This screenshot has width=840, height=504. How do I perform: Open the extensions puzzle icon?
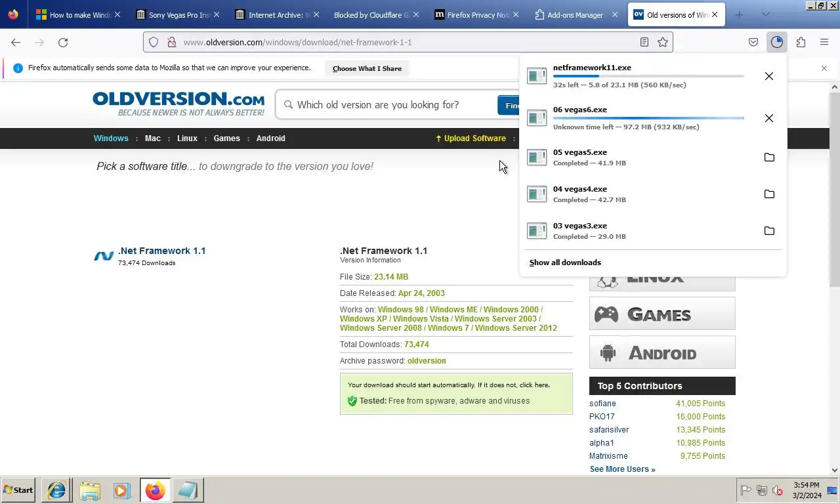(801, 42)
